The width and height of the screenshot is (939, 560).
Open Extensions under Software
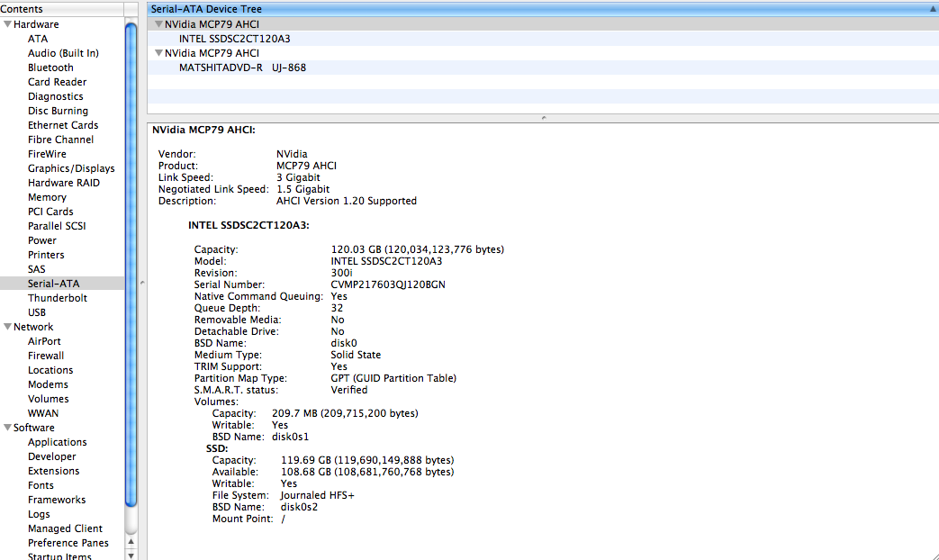coord(53,471)
